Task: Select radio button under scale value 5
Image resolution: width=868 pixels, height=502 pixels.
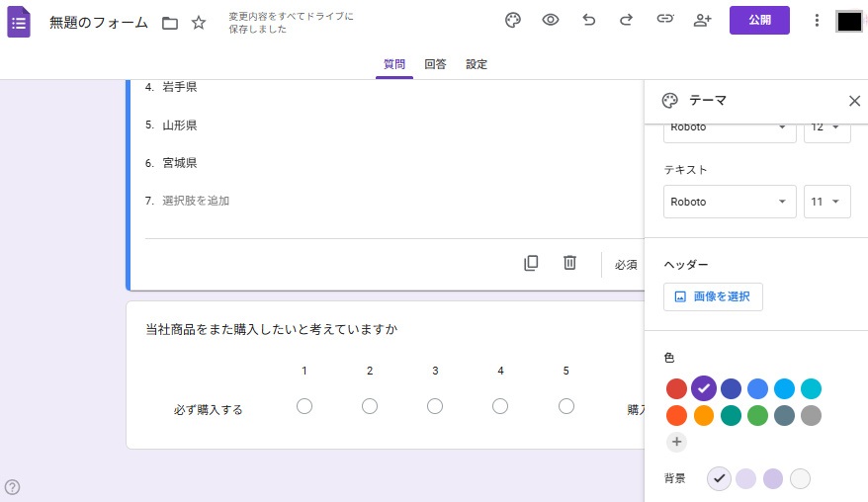Action: tap(566, 406)
